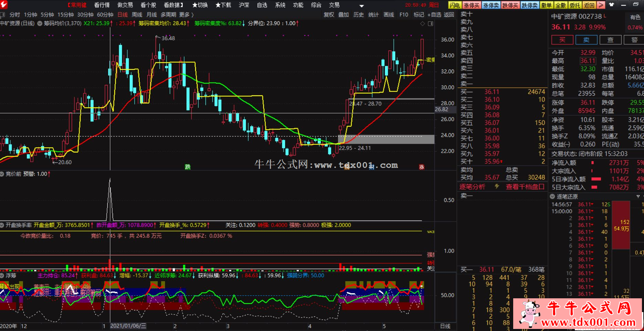This screenshot has height=331, width=644.
Task: Switch chart to 15分钟 period
Action: coord(65,15)
